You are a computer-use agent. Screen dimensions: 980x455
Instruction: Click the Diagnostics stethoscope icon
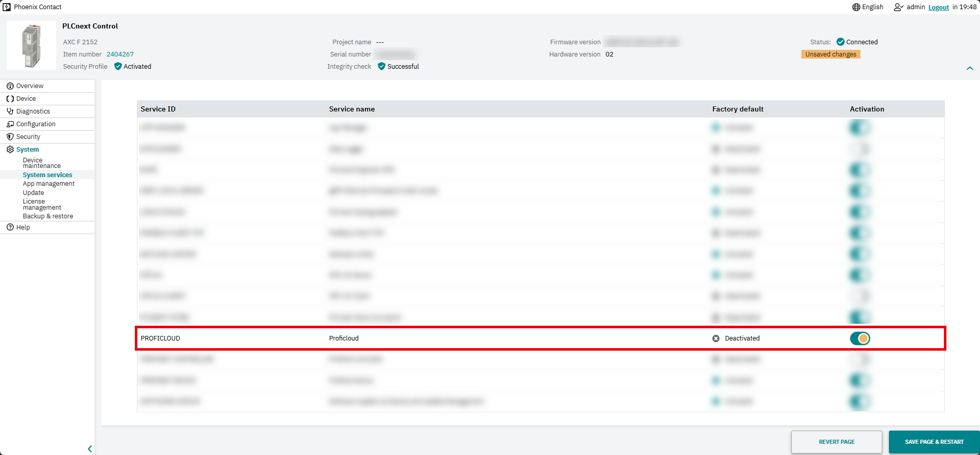10,111
